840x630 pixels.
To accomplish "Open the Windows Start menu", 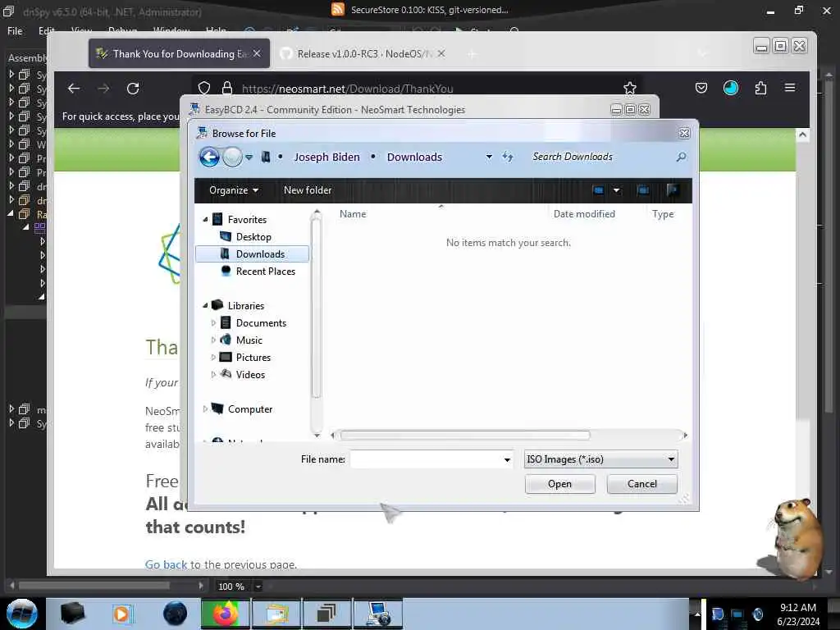I will 22,614.
